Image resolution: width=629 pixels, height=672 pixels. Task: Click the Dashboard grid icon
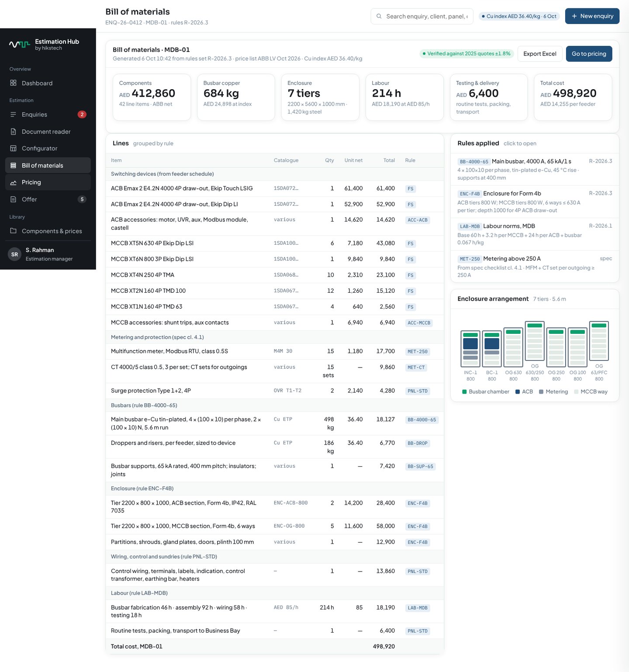tap(13, 83)
